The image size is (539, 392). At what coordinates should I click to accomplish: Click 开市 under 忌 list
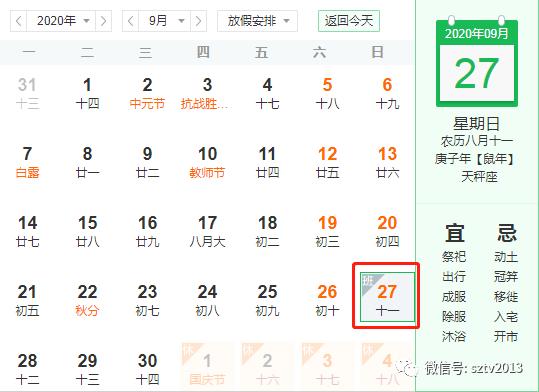click(x=506, y=336)
